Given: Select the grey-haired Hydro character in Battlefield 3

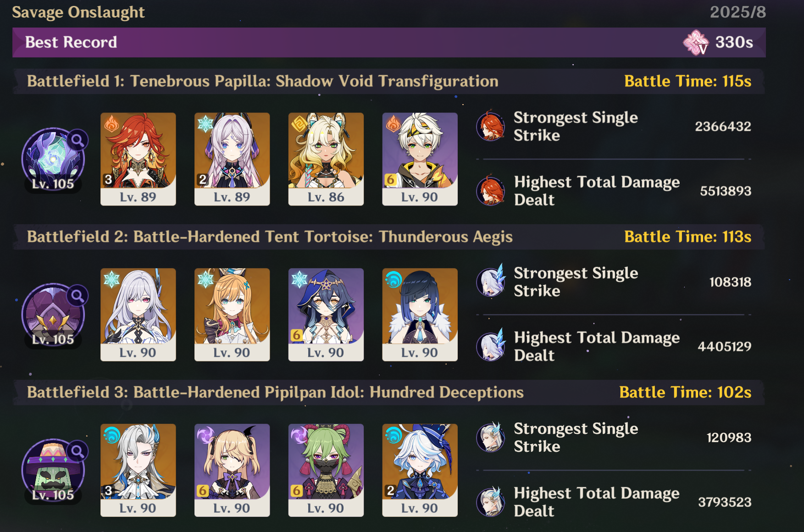Looking at the screenshot, I should click(x=138, y=470).
